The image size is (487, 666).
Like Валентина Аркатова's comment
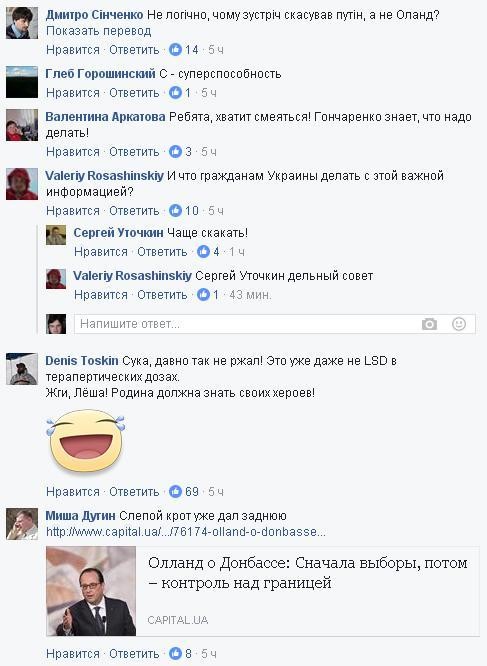point(73,152)
